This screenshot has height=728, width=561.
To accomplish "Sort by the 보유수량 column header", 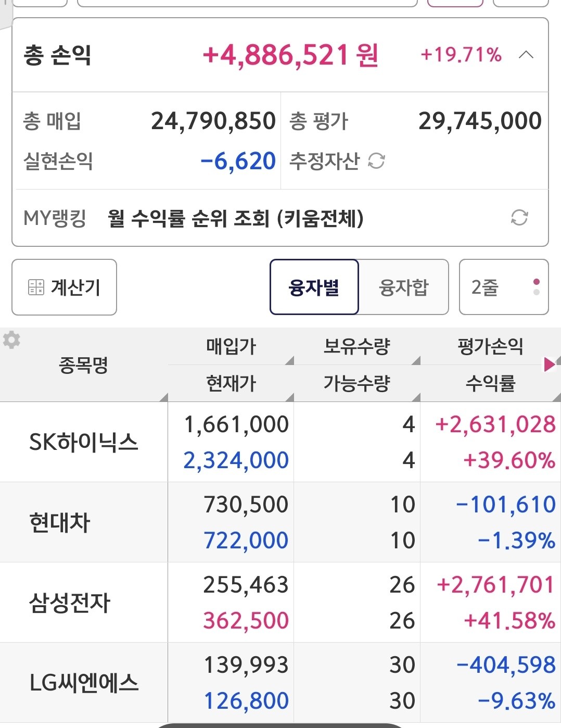I will pyautogui.click(x=357, y=346).
